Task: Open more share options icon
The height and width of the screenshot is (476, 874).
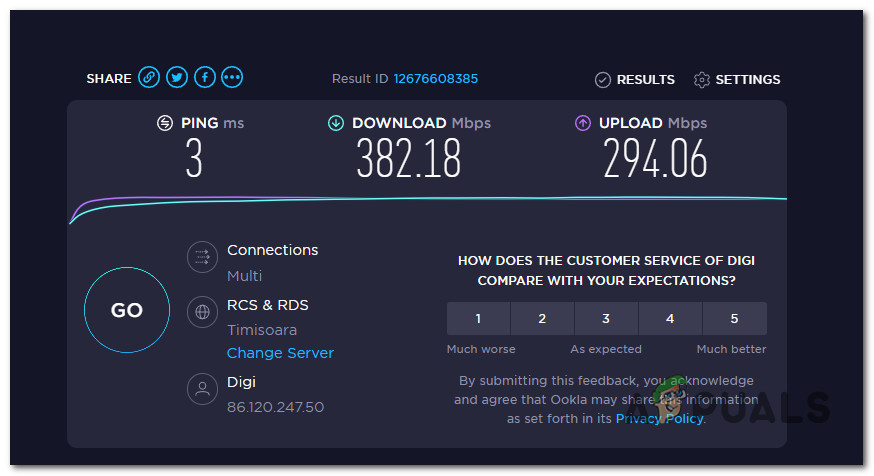Action: coord(232,77)
